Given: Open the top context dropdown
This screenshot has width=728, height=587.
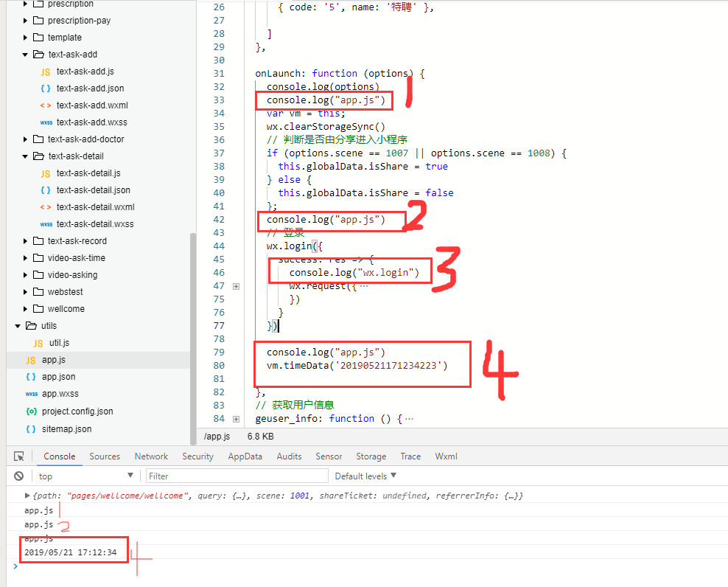Looking at the screenshot, I should pyautogui.click(x=85, y=476).
